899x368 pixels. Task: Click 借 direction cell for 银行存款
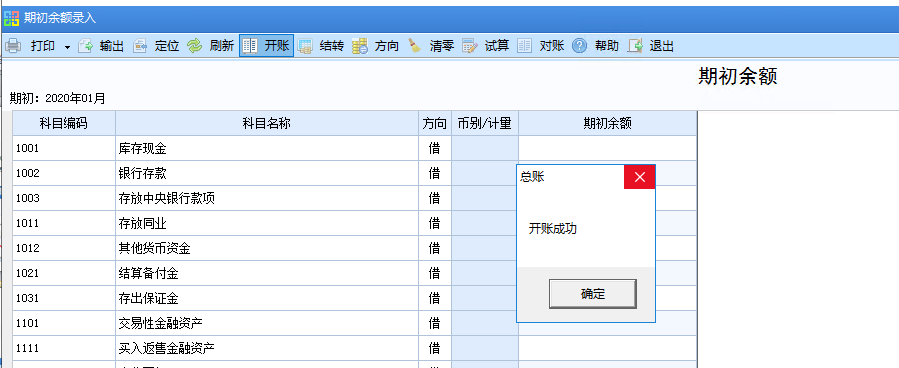tap(435, 173)
